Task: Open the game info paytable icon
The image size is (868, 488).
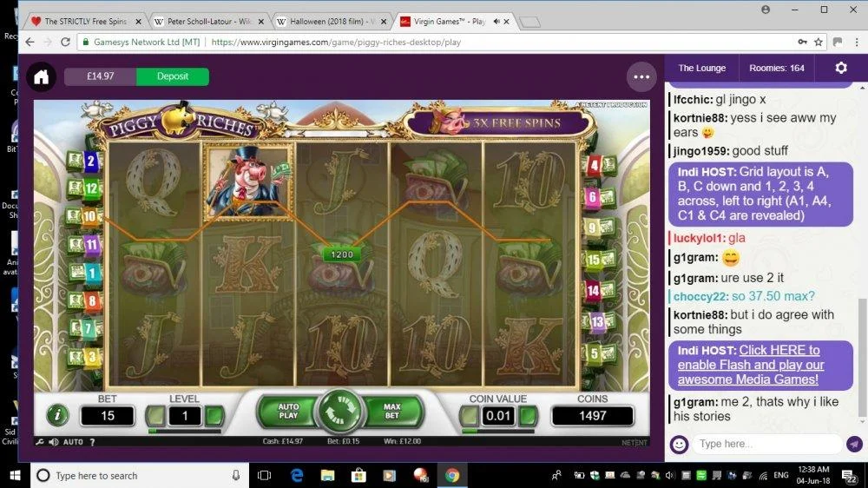Action: click(57, 415)
